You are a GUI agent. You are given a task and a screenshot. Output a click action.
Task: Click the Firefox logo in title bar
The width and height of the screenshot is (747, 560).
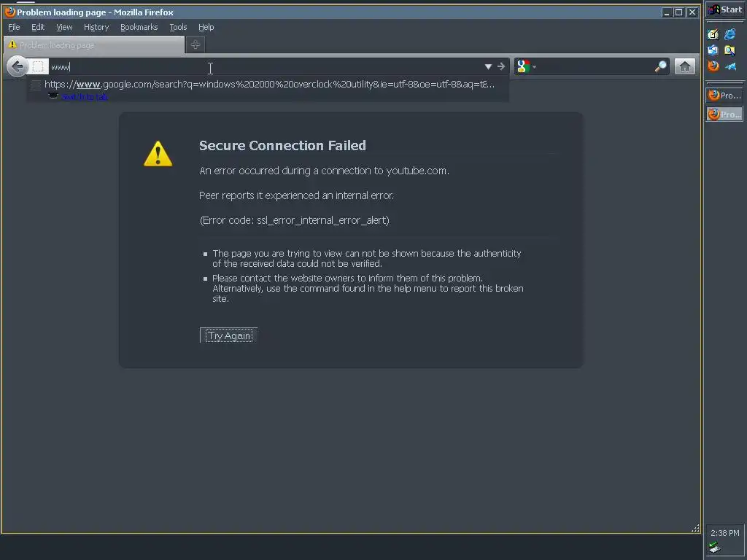(10, 12)
